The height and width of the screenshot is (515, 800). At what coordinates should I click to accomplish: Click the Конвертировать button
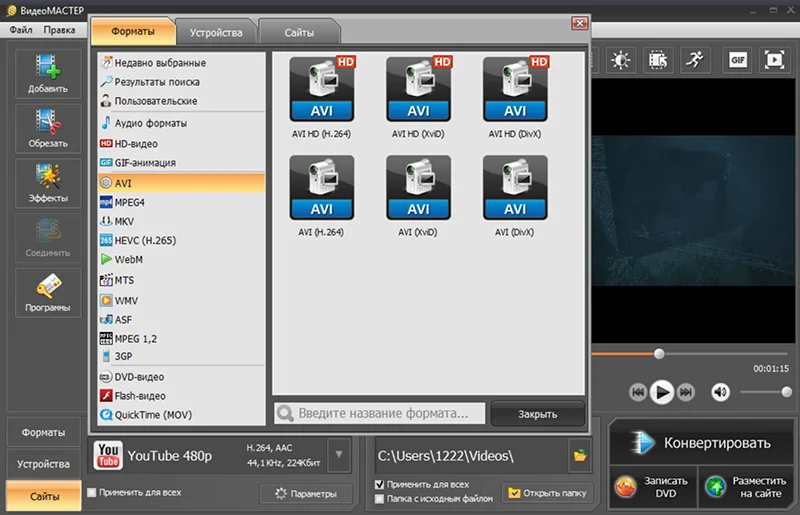point(701,443)
